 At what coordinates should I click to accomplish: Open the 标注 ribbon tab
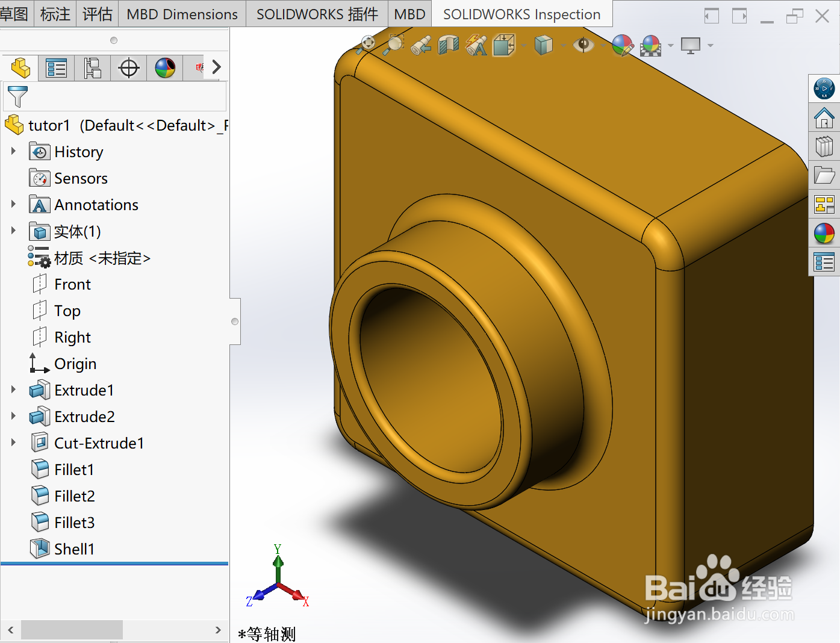[x=55, y=14]
